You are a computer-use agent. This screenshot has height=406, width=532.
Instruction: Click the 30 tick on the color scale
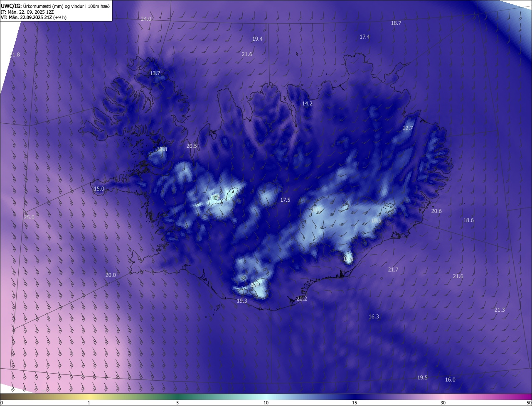pyautogui.click(x=443, y=403)
